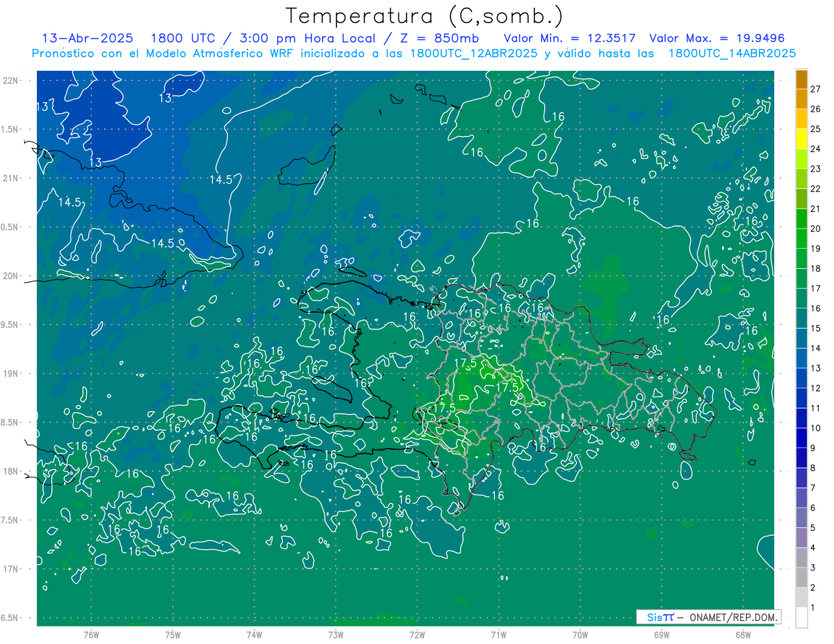Click the "6.5N" latitude axis label

(10, 618)
